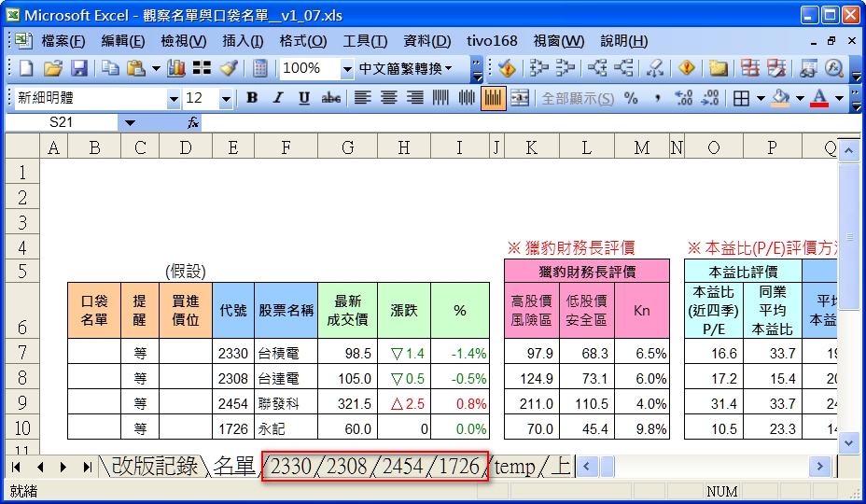
Task: Click the trace precedents icon
Action: pos(538,68)
